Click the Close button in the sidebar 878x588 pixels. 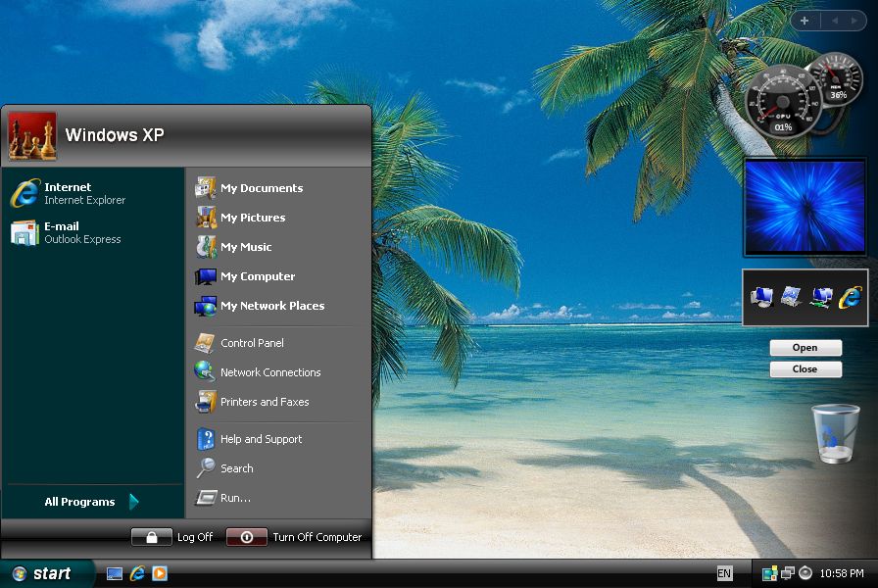pyautogui.click(x=805, y=369)
